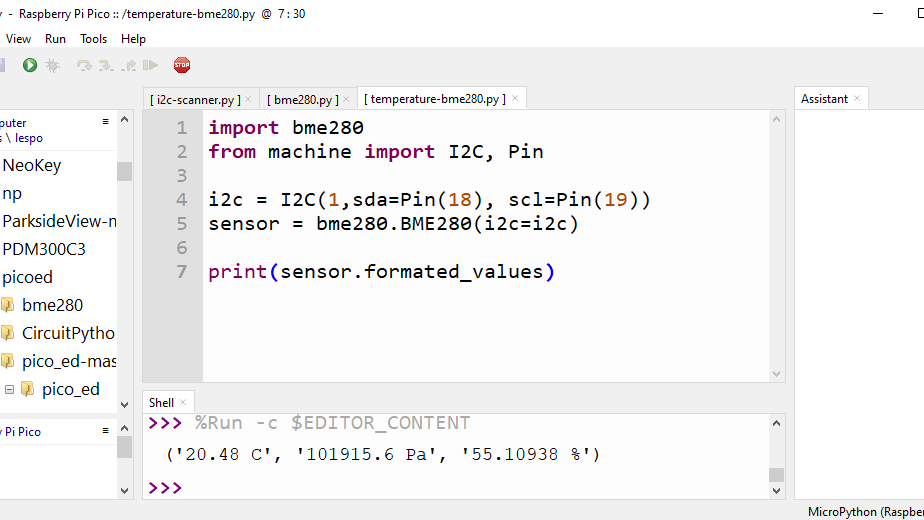Select the bme280 folder in file tree
924x520 pixels.
(52, 305)
